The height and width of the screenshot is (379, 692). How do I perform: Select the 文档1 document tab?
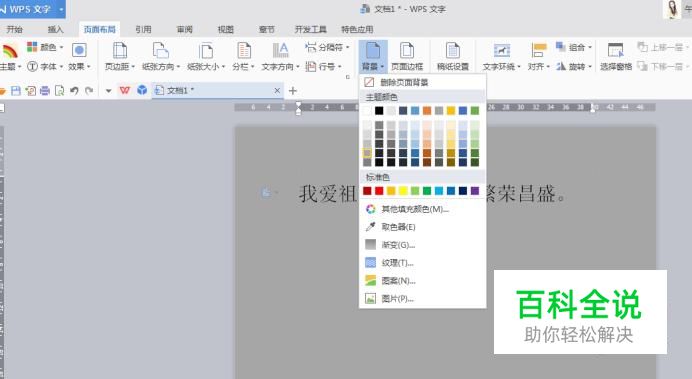(x=218, y=91)
